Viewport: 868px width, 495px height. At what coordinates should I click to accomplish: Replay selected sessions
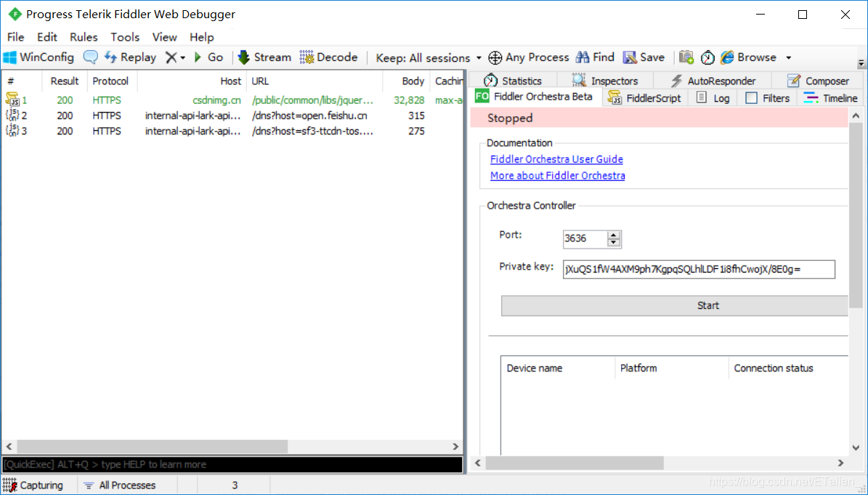coord(131,57)
